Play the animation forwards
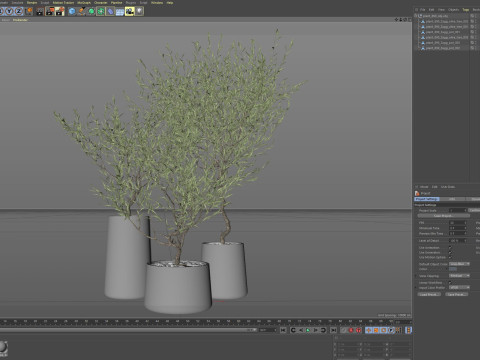Viewport: 480px width, 360px height. coord(308,330)
